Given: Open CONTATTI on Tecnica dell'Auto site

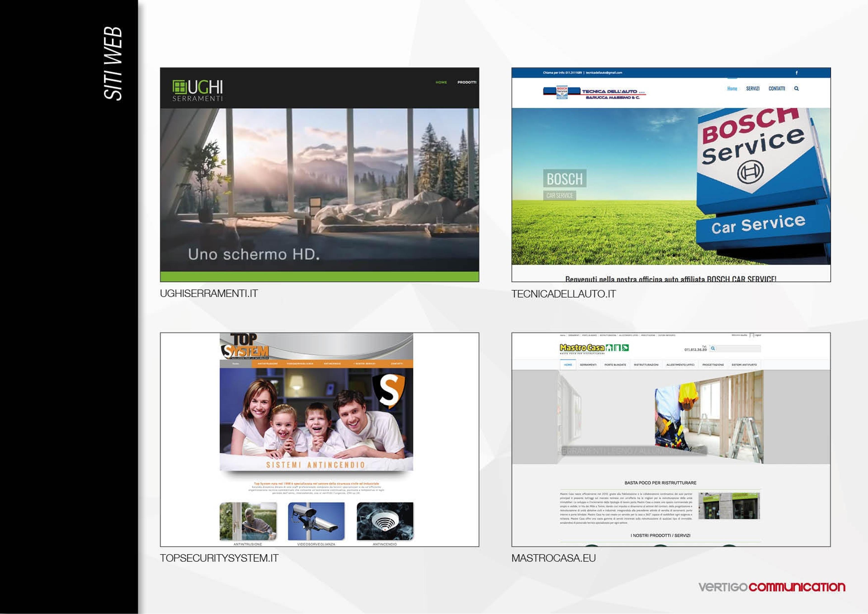Looking at the screenshot, I should click(776, 88).
